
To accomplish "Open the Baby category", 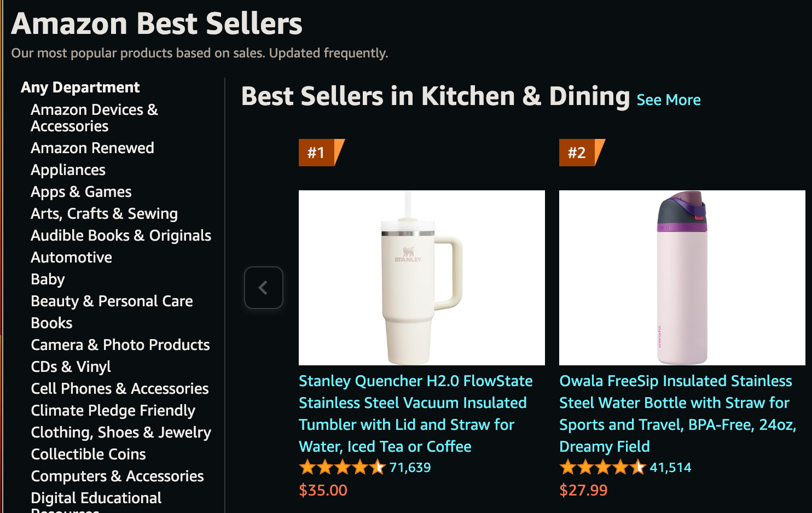I will click(47, 279).
